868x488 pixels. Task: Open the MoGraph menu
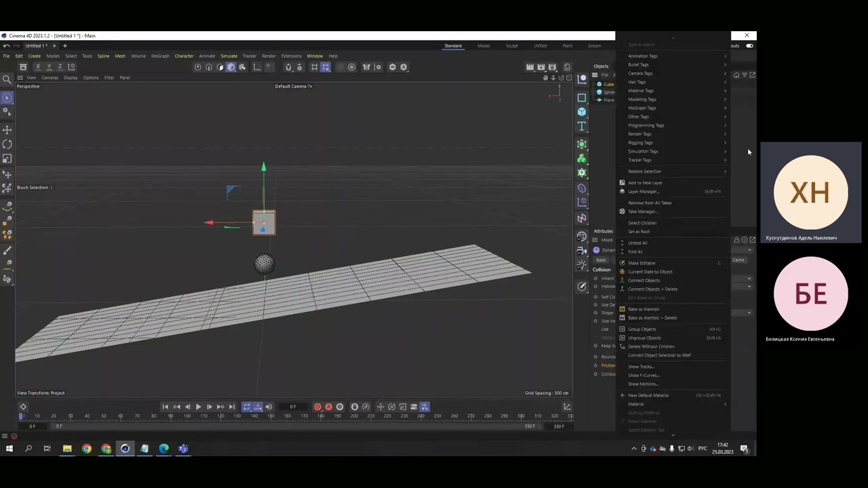pyautogui.click(x=160, y=56)
